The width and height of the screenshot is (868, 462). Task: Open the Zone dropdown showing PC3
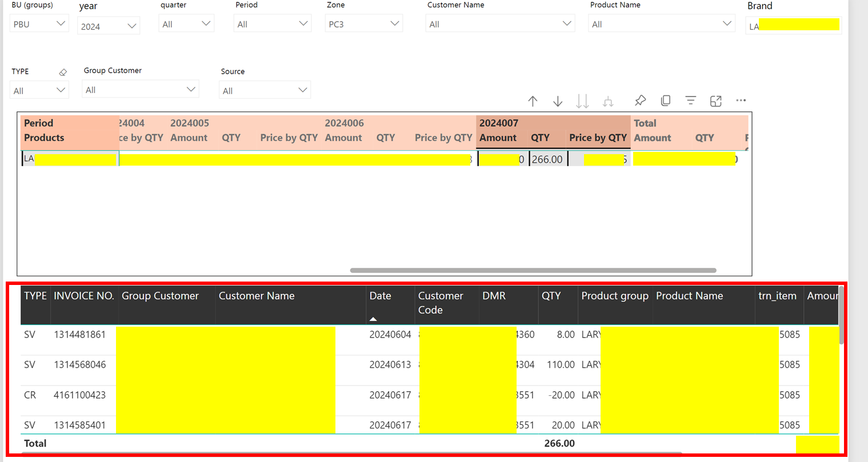pyautogui.click(x=363, y=24)
